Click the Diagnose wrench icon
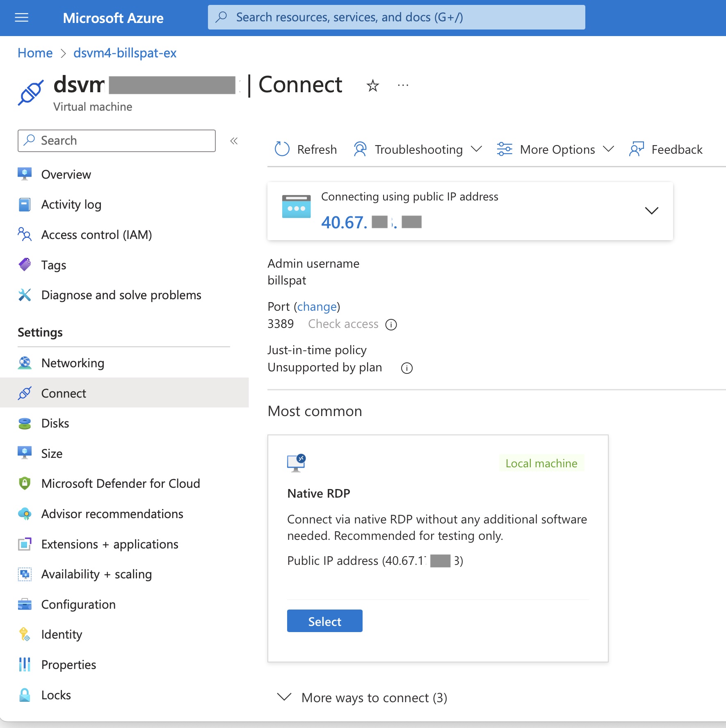This screenshot has height=728, width=726. 25,295
